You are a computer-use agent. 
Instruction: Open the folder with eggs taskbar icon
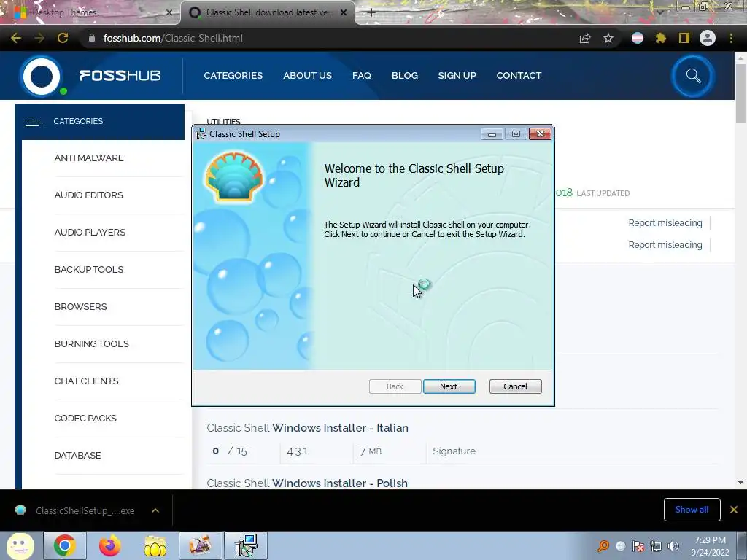[155, 545]
